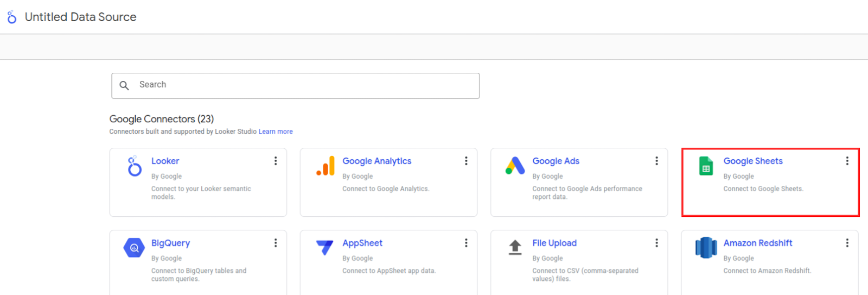The image size is (868, 295).
Task: Click the Search connectors input field
Action: pos(295,86)
